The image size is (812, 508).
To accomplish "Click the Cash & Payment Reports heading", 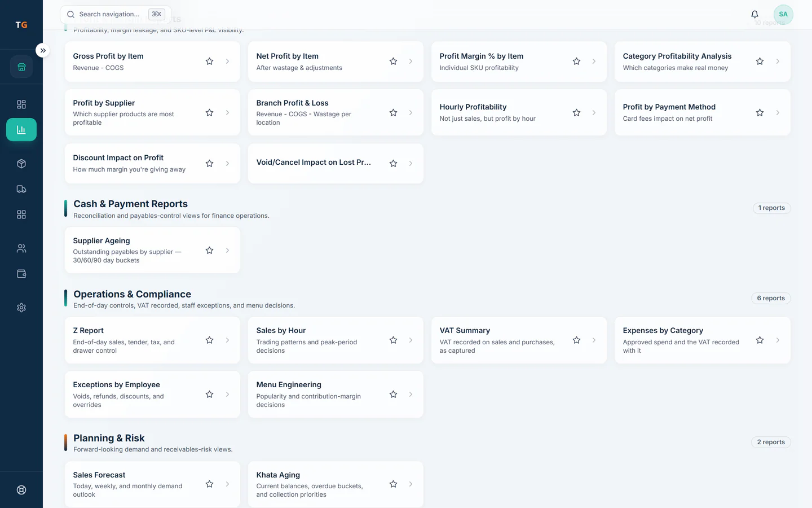I will 131,204.
